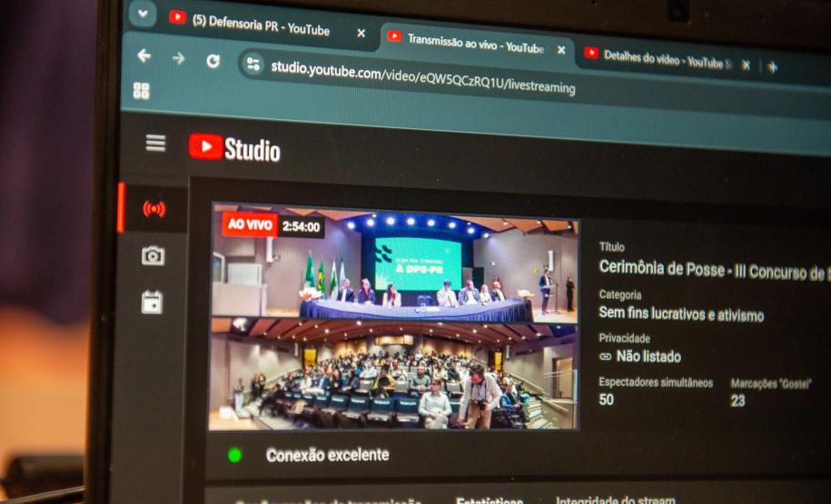This screenshot has width=831, height=504.
Task: Go forward to next page
Action: click(179, 58)
